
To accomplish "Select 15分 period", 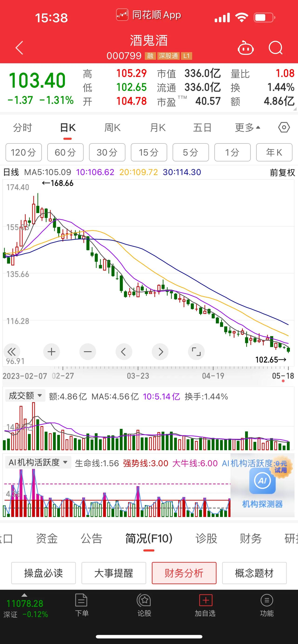I will coord(149,152).
